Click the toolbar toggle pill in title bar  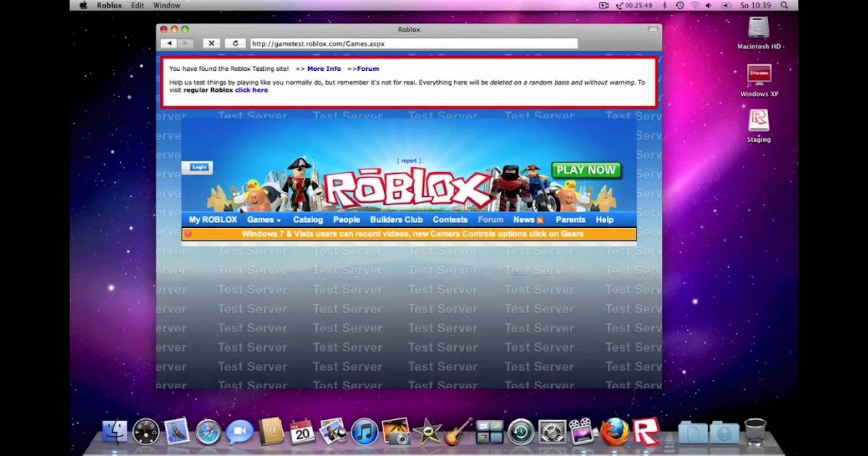click(653, 30)
